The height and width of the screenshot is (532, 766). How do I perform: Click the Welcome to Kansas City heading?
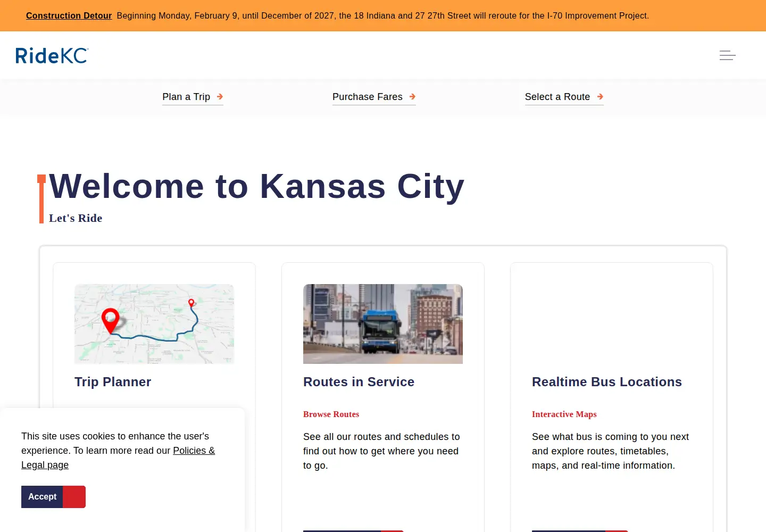257,186
